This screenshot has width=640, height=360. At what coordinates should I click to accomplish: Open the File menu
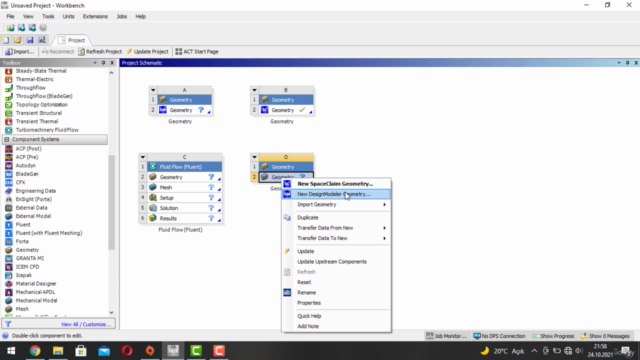pos(10,16)
